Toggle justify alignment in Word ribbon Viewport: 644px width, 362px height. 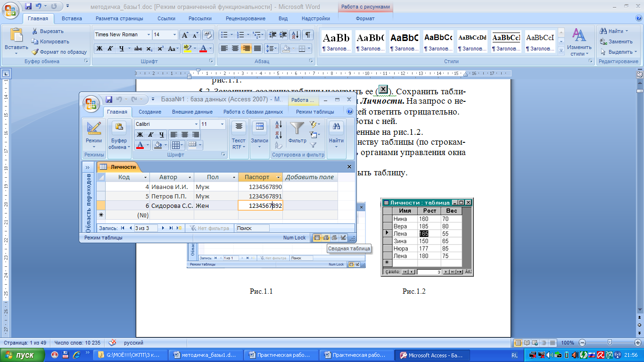click(257, 49)
